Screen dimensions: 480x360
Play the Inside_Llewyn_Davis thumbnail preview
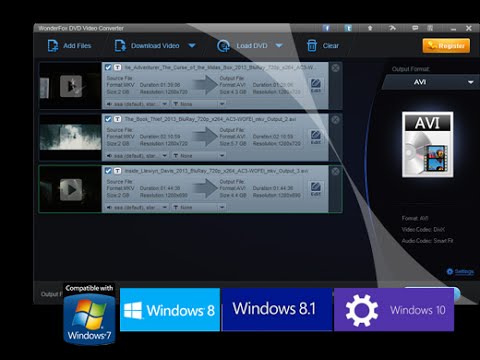click(x=71, y=190)
